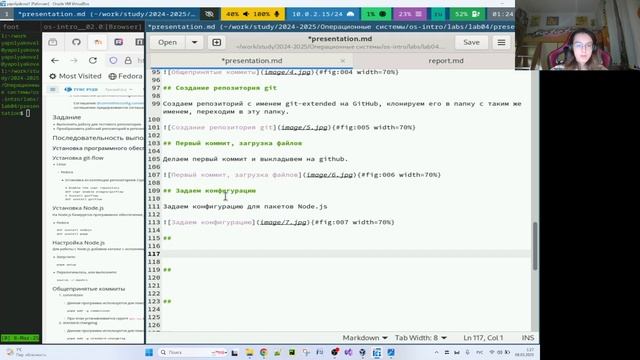This screenshot has width=640, height=360.
Task: Show hidden system tray icons
Action: [x=436, y=352]
